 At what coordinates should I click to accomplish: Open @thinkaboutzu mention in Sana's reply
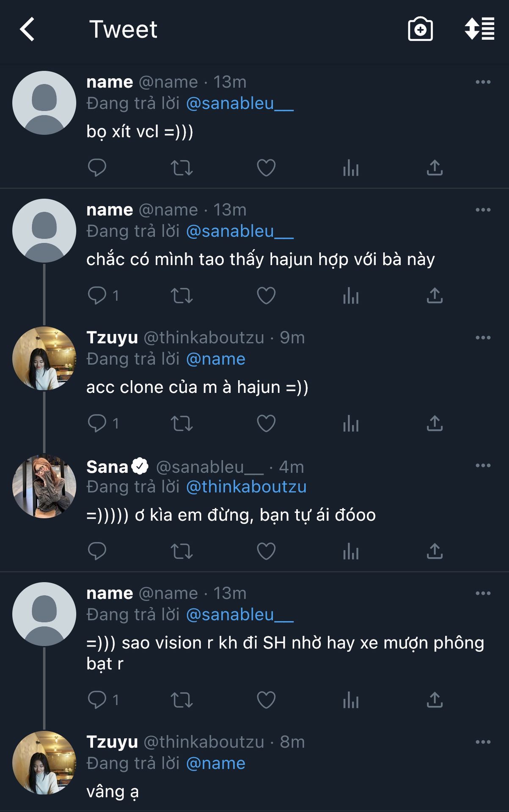(x=246, y=487)
